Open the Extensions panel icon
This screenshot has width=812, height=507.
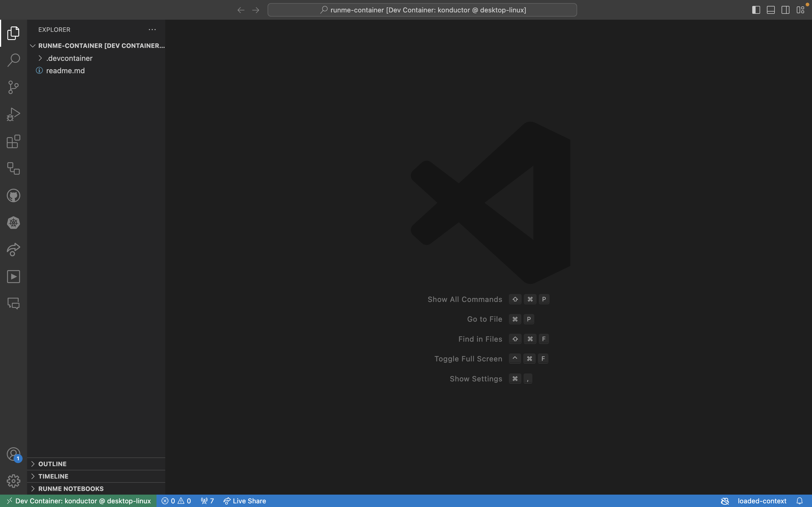pos(13,142)
